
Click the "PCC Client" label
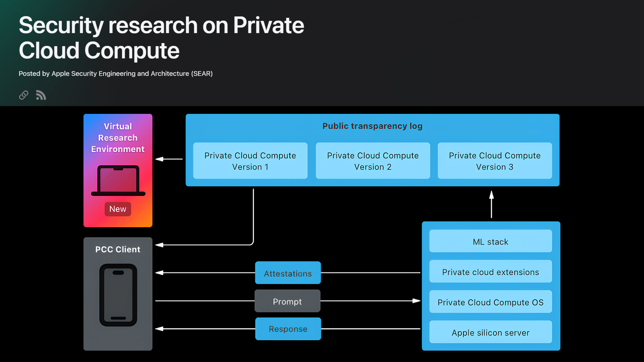click(x=118, y=249)
